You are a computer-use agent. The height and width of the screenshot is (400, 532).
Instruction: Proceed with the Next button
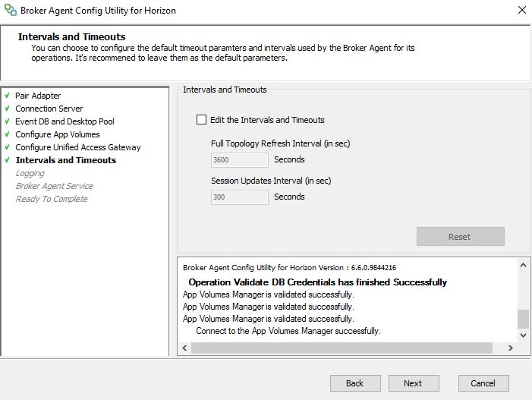pos(414,383)
